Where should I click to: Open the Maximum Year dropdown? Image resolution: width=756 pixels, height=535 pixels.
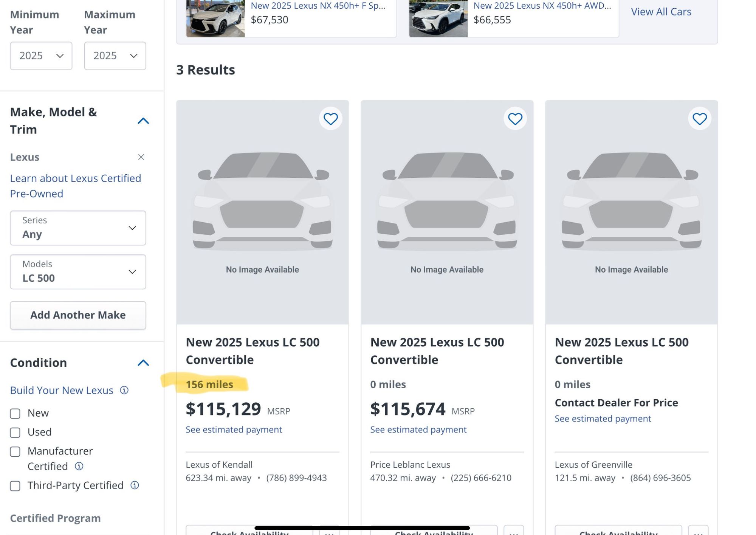tap(115, 56)
